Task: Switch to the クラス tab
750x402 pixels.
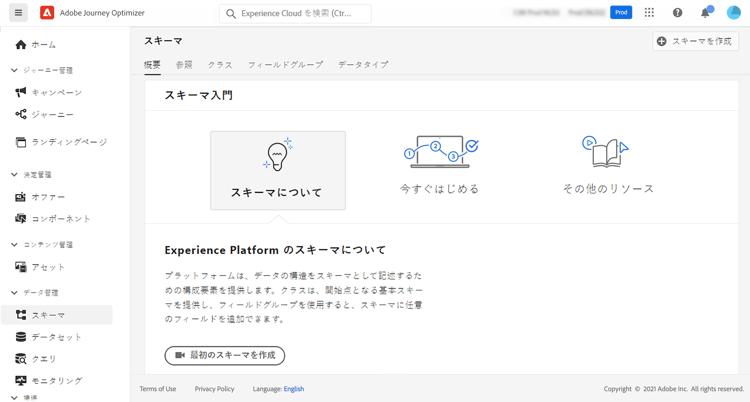Action: pyautogui.click(x=220, y=65)
